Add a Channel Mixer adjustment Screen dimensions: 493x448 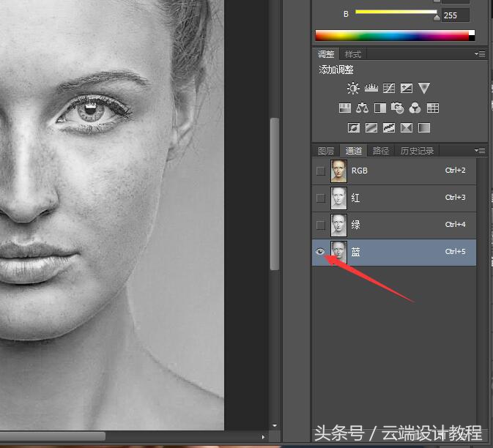pyautogui.click(x=415, y=108)
